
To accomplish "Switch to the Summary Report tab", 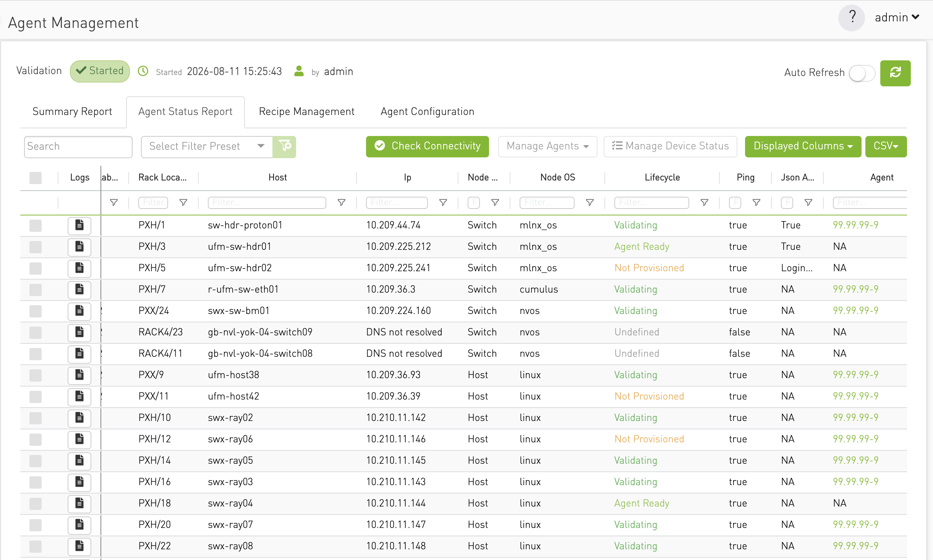I will click(72, 112).
